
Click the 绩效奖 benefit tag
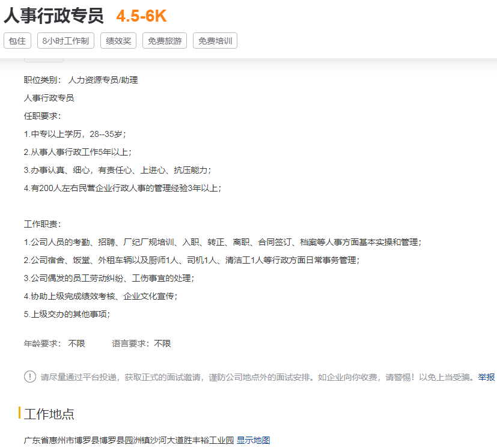118,41
